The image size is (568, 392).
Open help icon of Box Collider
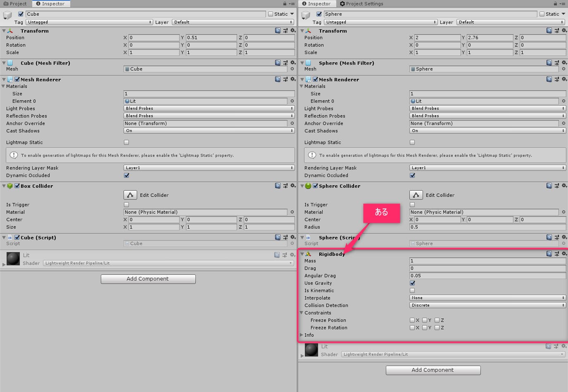(278, 186)
